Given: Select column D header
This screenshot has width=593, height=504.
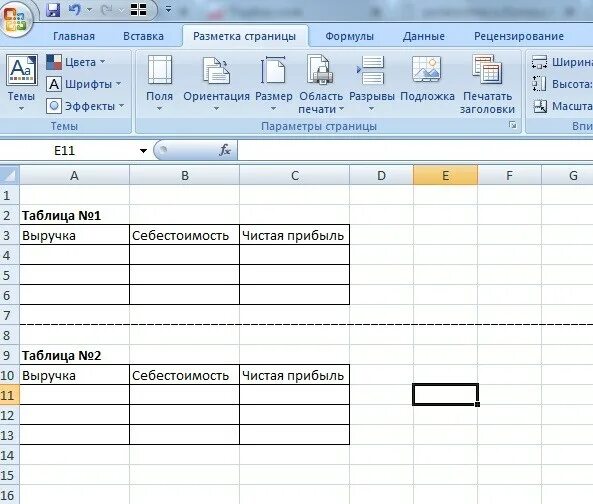Looking at the screenshot, I should coord(381,175).
